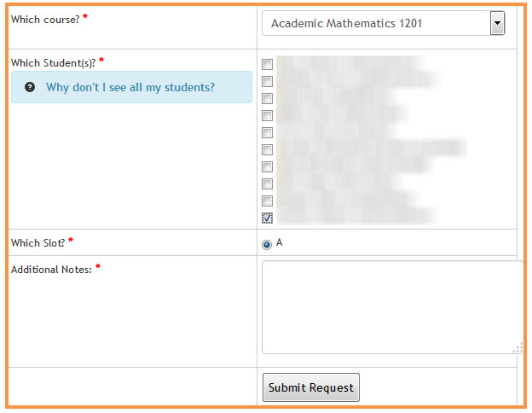532x413 pixels.
Task: Click the 'Which Slot?' label
Action: (38, 243)
